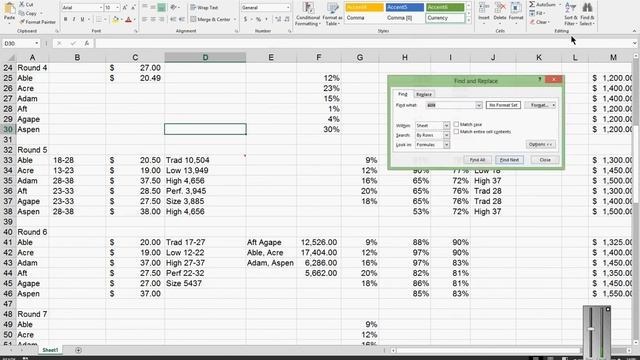Click the Find All button
Viewport: 640px width, 360px height.
coord(477,160)
